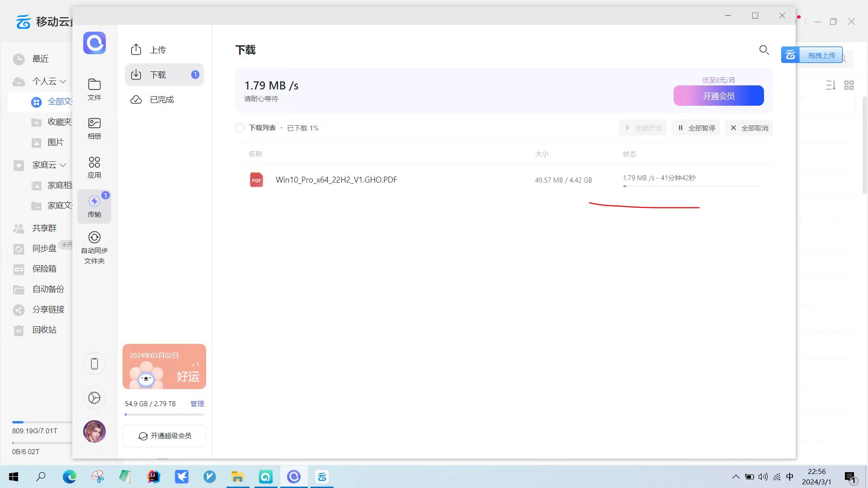The height and width of the screenshot is (488, 868).
Task: Toggle the 下载列表 select-all radio
Action: 240,128
